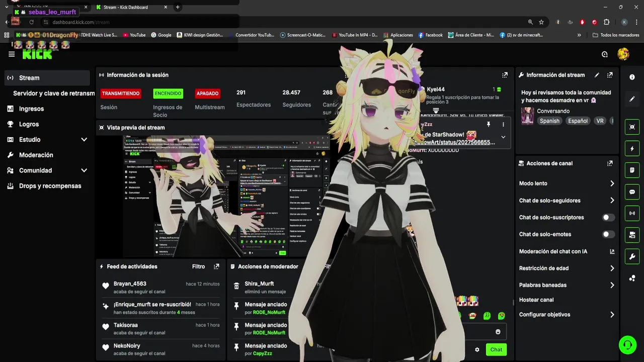Open Configurar objetivos options

tap(567, 315)
